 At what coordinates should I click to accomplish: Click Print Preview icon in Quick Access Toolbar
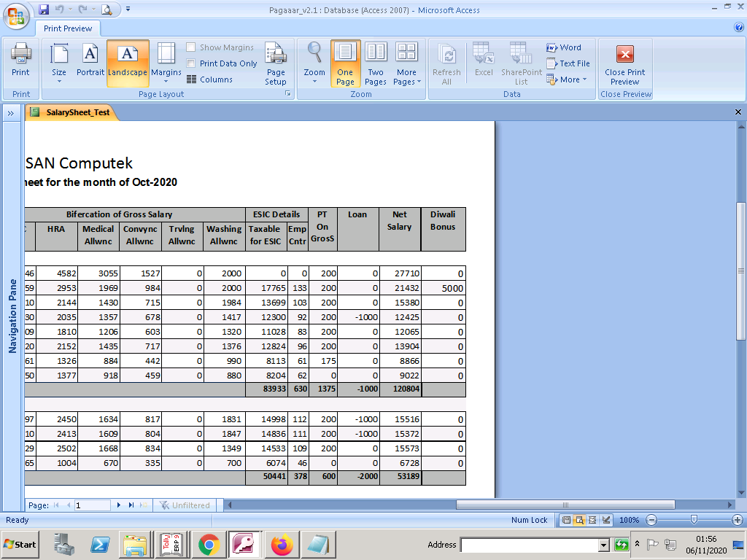coord(107,9)
